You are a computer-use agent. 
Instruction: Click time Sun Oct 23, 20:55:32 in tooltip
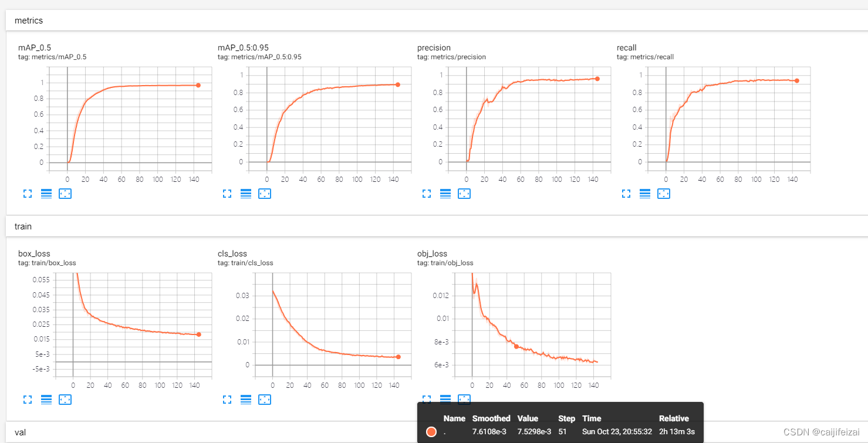pos(616,432)
